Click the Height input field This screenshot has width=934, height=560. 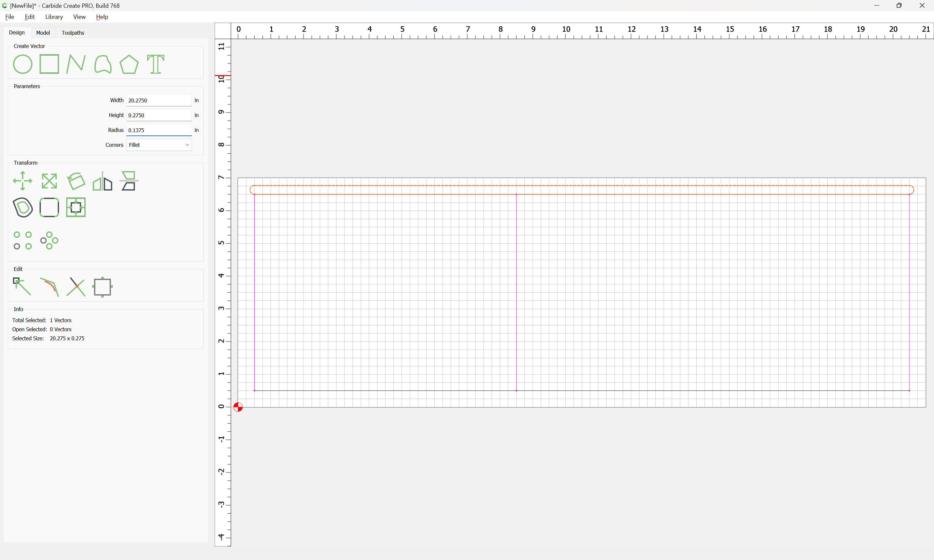click(159, 115)
